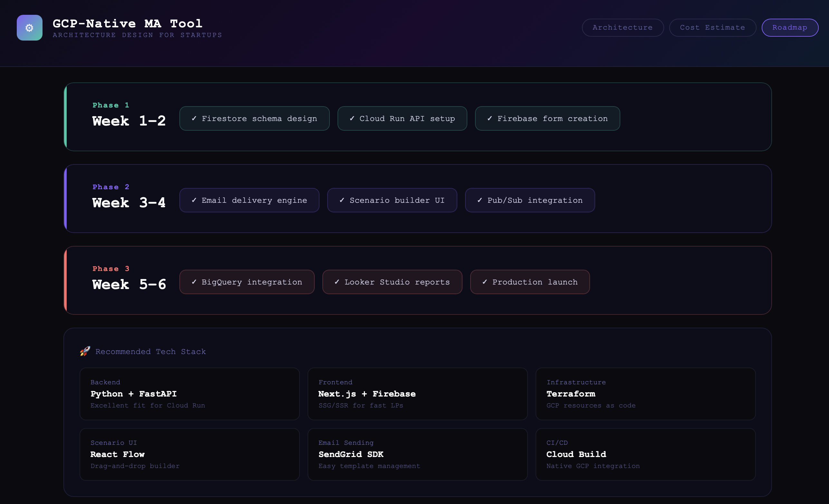The height and width of the screenshot is (504, 829).
Task: Select the Terraform infrastructure card
Action: tap(645, 394)
